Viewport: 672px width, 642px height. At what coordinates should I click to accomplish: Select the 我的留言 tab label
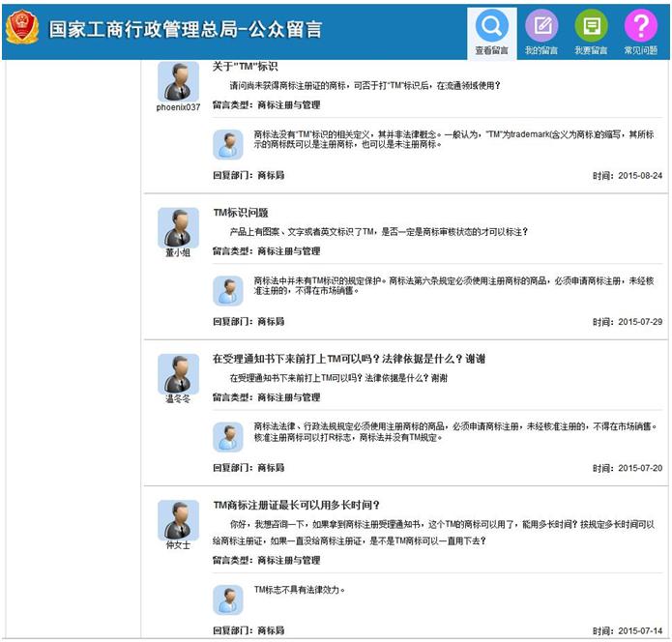tap(541, 50)
